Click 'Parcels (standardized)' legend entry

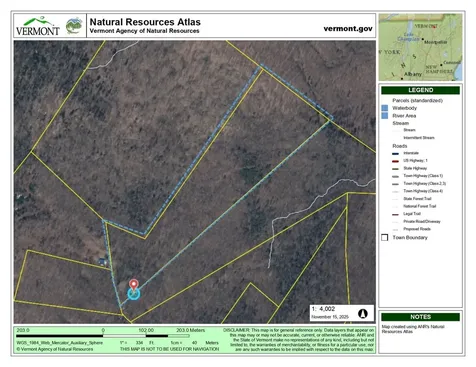point(417,100)
